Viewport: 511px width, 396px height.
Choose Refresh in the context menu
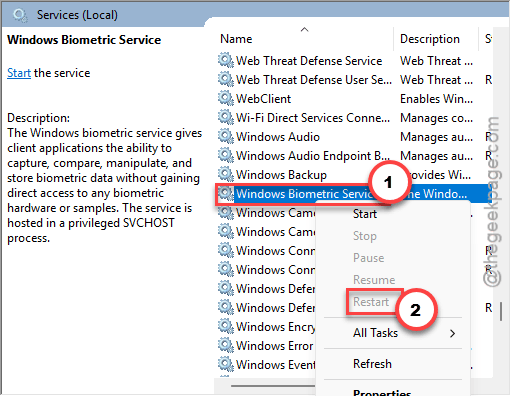pos(372,364)
